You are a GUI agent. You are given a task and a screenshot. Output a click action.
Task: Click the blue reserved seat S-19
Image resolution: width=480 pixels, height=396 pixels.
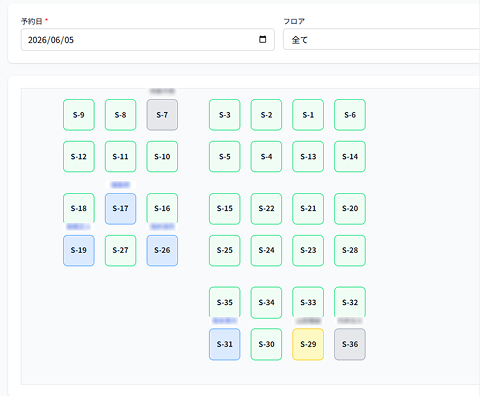tap(79, 250)
